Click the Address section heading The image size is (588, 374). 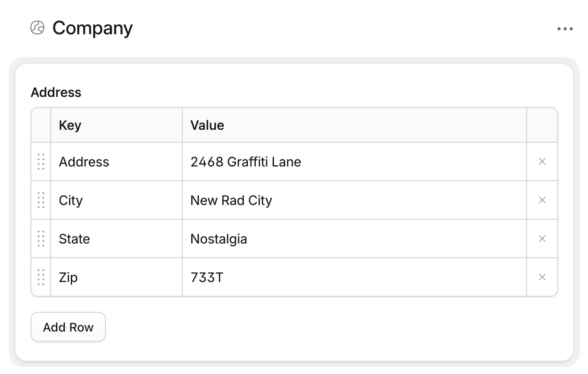(x=56, y=92)
